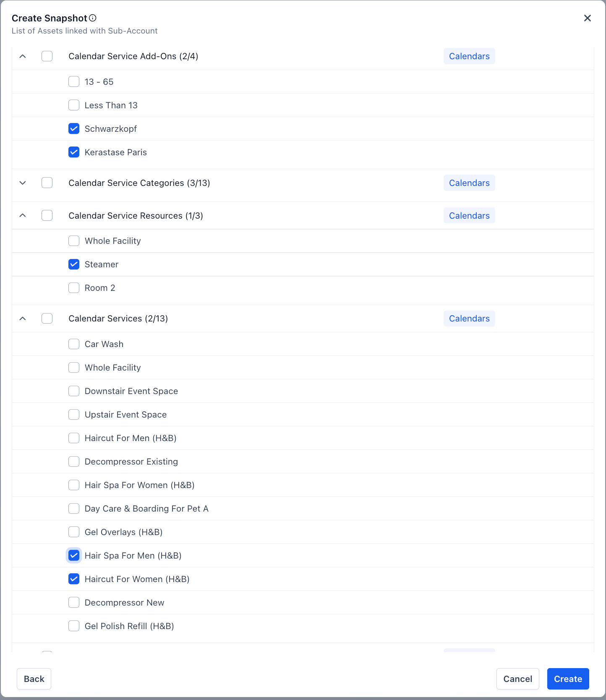Image resolution: width=606 pixels, height=700 pixels.
Task: Select all Calendar Service Categories checkbox
Action: point(47,183)
